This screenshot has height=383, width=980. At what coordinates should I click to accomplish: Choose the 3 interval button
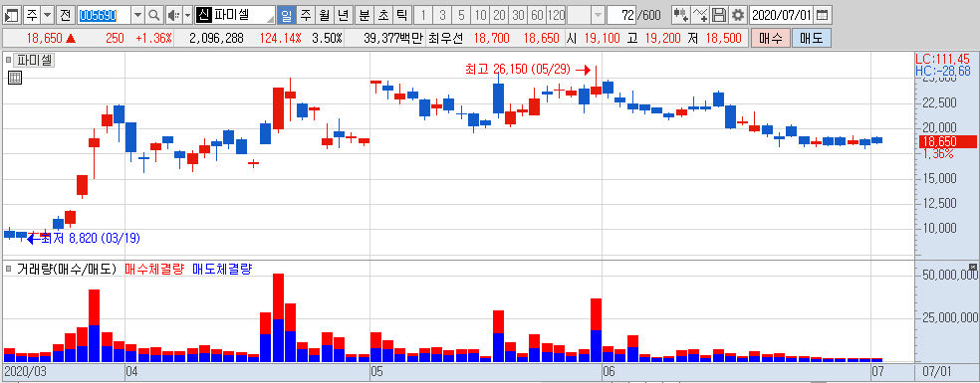(442, 14)
